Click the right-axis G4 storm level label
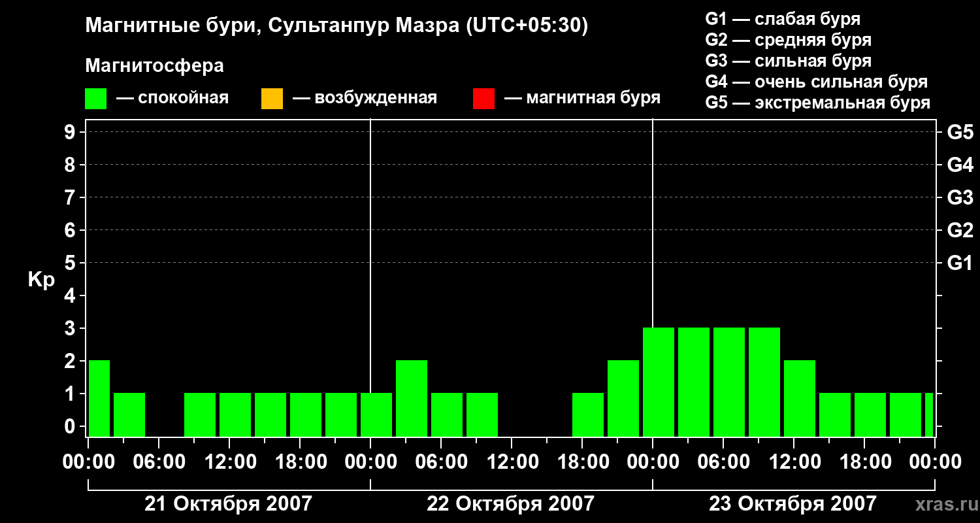The width and height of the screenshot is (980, 523). click(x=960, y=165)
